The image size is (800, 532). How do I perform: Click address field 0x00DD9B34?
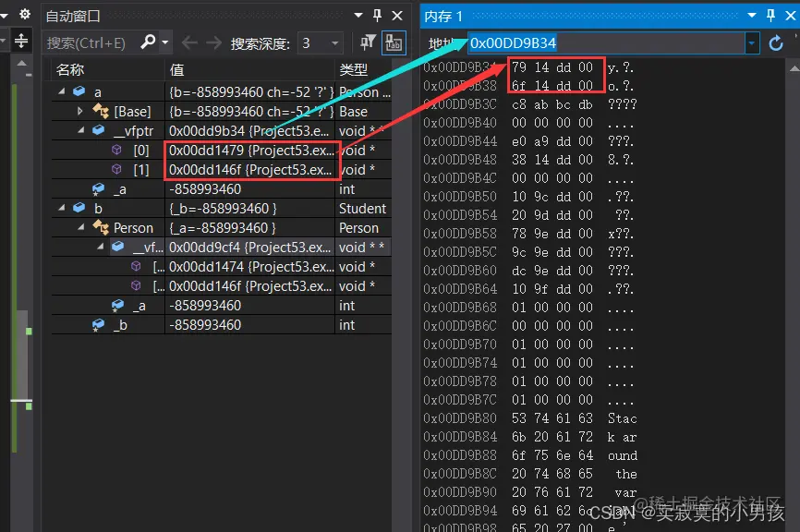point(606,43)
